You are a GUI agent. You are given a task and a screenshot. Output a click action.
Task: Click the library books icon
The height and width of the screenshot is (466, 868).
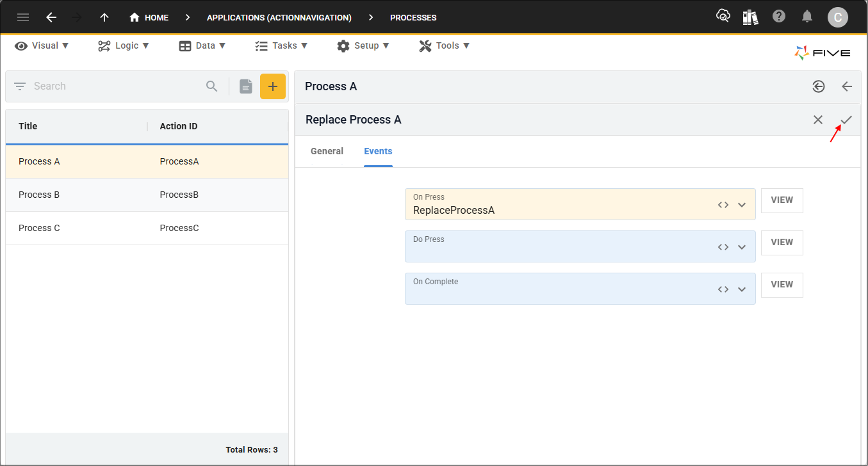click(x=750, y=17)
